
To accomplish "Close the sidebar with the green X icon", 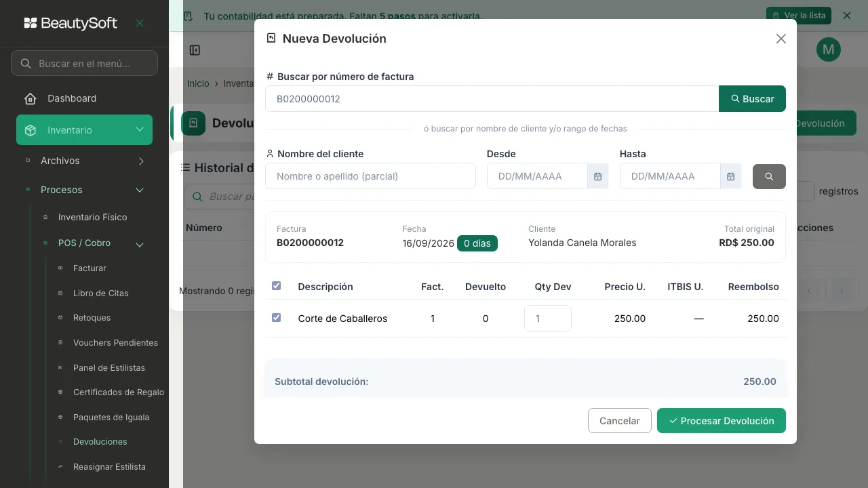I will pyautogui.click(x=140, y=23).
